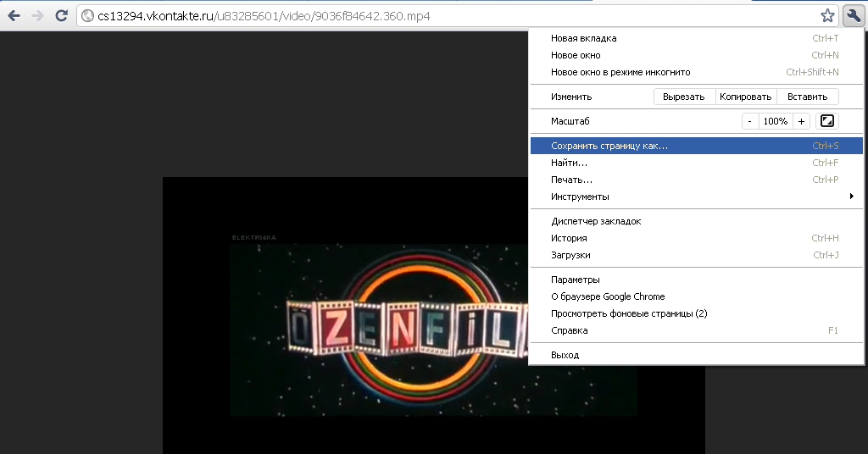Click Просмотреть фоновые страницы (2)

[697, 313]
